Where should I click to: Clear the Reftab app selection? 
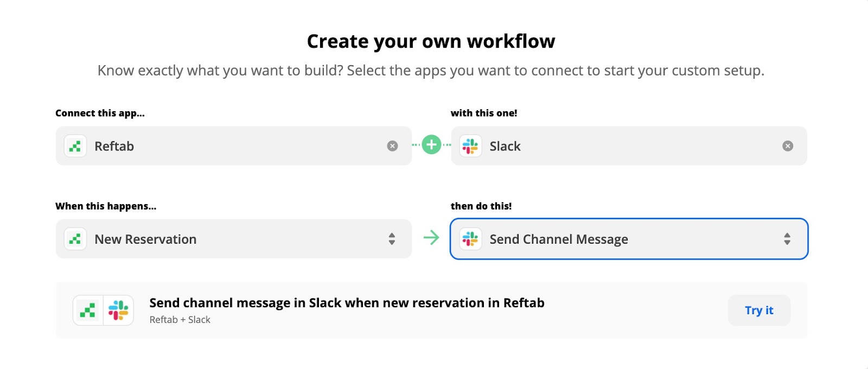[392, 146]
